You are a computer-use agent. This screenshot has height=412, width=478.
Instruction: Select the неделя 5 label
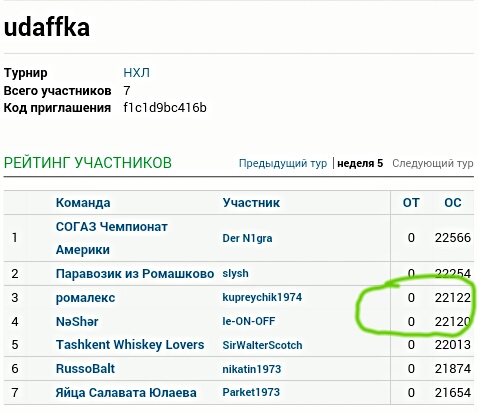coord(360,163)
